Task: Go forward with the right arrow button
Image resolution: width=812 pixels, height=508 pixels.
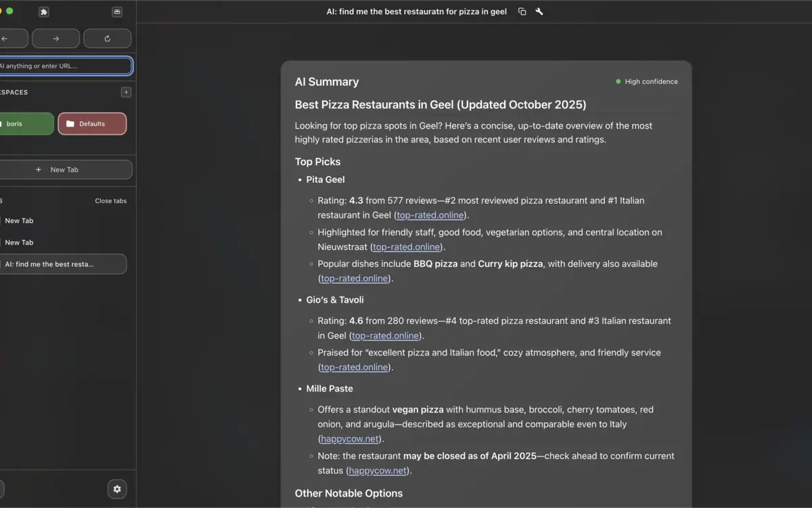Action: point(55,39)
